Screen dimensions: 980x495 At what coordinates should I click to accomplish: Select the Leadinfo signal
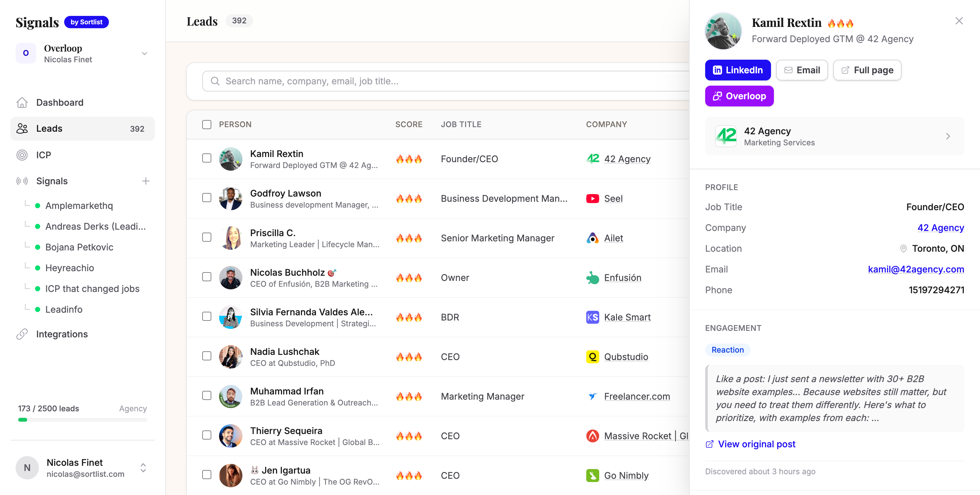(64, 309)
